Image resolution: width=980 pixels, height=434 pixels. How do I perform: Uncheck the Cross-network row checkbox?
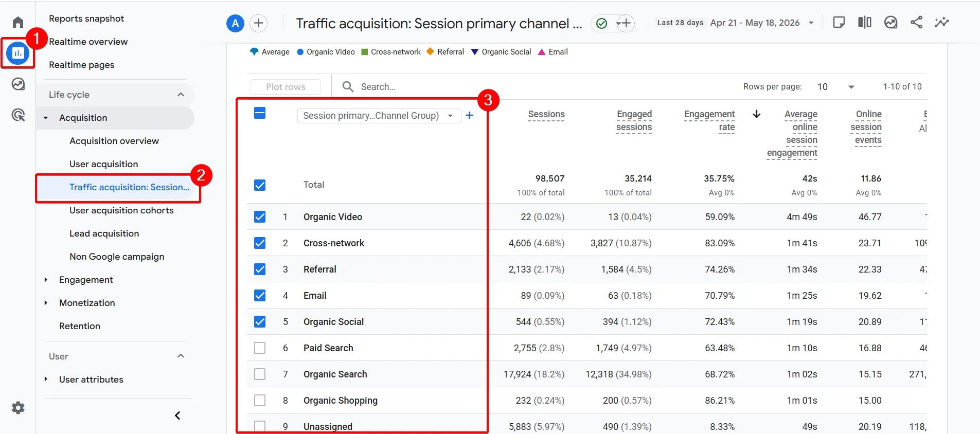point(260,243)
